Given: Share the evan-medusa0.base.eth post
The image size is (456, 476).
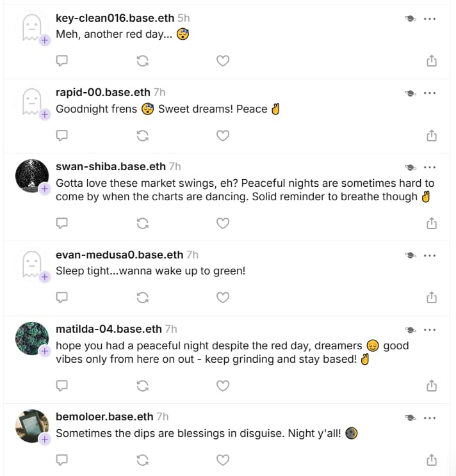Looking at the screenshot, I should pos(432,297).
